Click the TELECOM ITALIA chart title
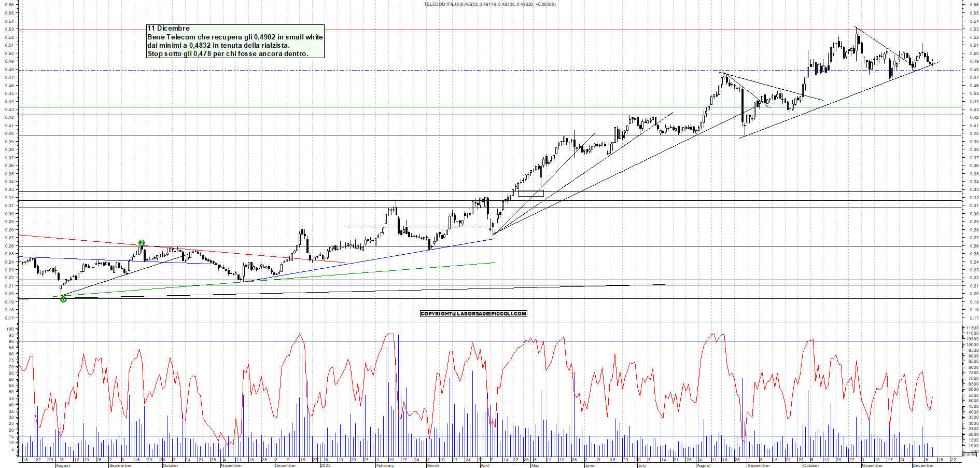The image size is (980, 468). click(489, 4)
